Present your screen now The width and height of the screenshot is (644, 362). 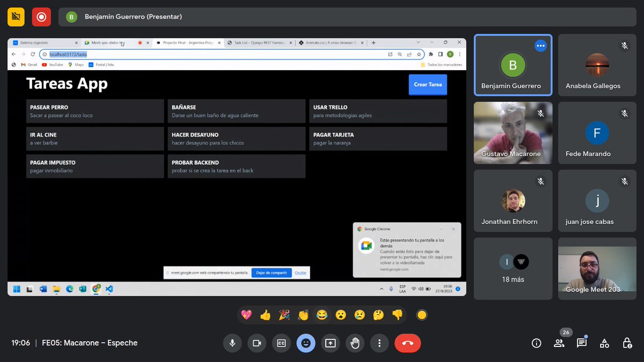tap(331, 343)
